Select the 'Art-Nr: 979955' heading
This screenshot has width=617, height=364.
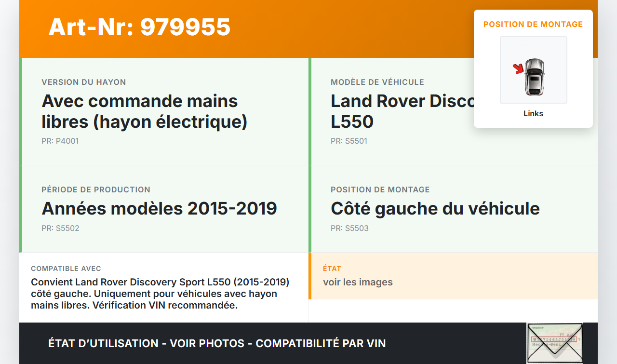pyautogui.click(x=139, y=27)
